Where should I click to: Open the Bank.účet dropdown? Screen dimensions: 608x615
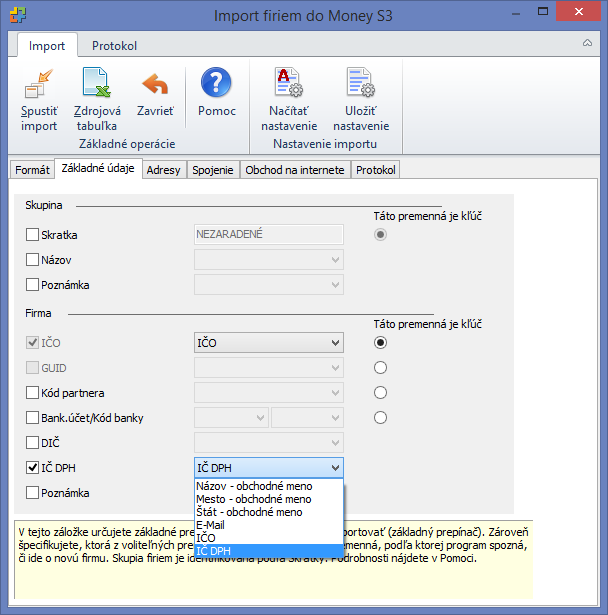coord(231,418)
